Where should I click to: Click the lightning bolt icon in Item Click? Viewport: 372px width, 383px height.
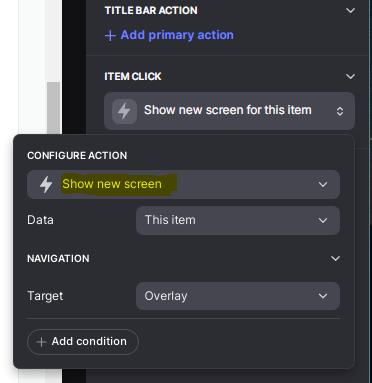pyautogui.click(x=124, y=111)
